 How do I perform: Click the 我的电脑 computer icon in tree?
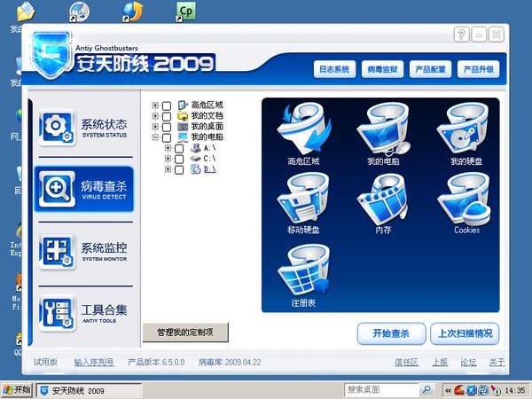183,137
